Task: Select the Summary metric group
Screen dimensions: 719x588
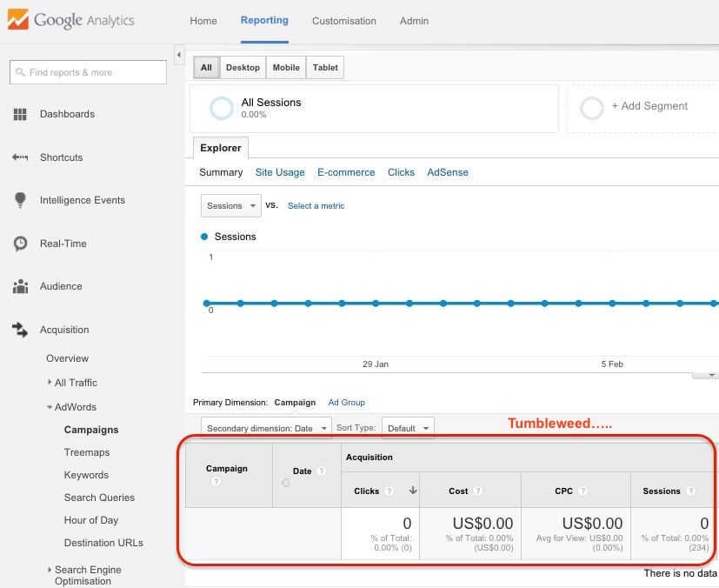Action: pos(221,172)
